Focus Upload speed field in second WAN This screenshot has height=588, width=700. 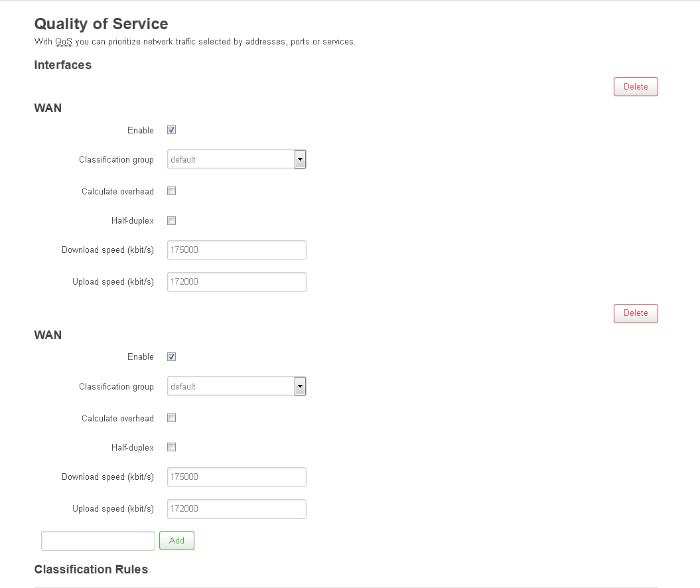point(237,508)
